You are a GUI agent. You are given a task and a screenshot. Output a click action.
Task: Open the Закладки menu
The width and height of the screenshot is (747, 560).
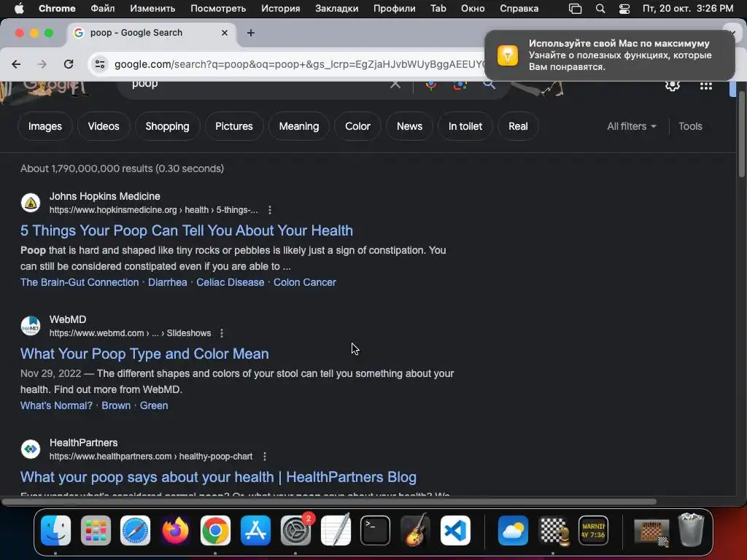point(337,9)
